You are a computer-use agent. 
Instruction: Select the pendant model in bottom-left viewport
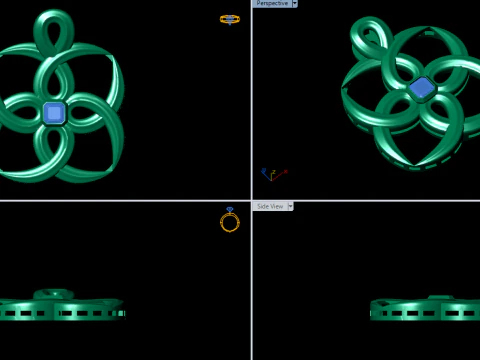(x=62, y=305)
